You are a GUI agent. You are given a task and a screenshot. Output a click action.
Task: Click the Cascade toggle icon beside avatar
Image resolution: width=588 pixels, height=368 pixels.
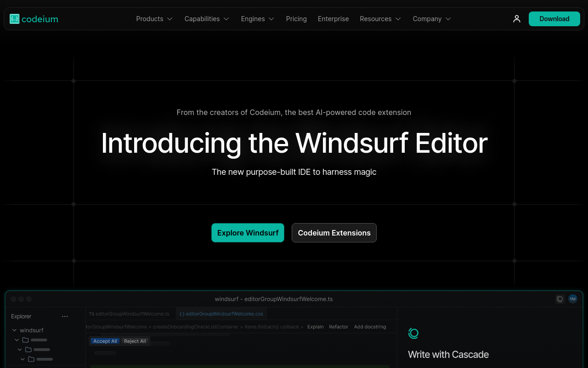tap(560, 299)
